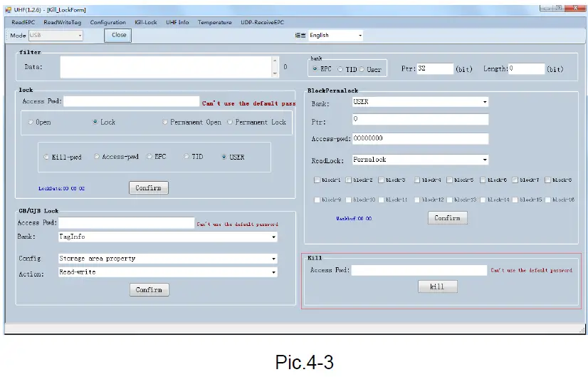
Task: Open the Configuration menu
Action: click(x=107, y=22)
